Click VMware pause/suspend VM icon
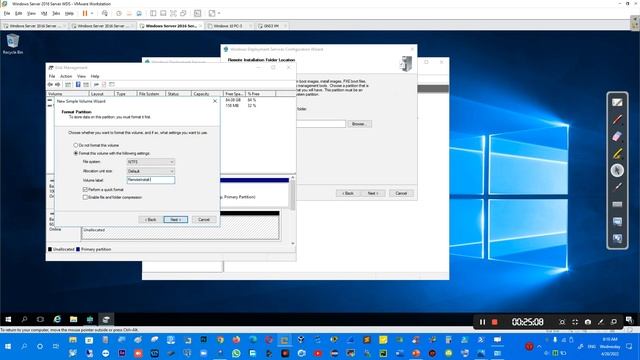Image resolution: width=640 pixels, height=360 pixels. click(x=85, y=13)
